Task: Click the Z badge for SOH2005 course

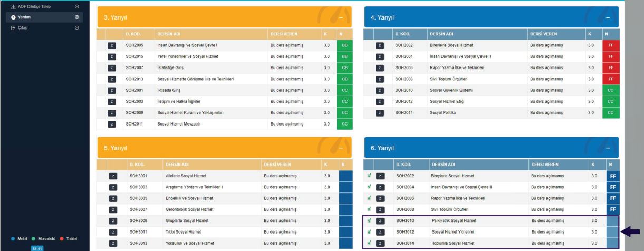Action: click(111, 46)
